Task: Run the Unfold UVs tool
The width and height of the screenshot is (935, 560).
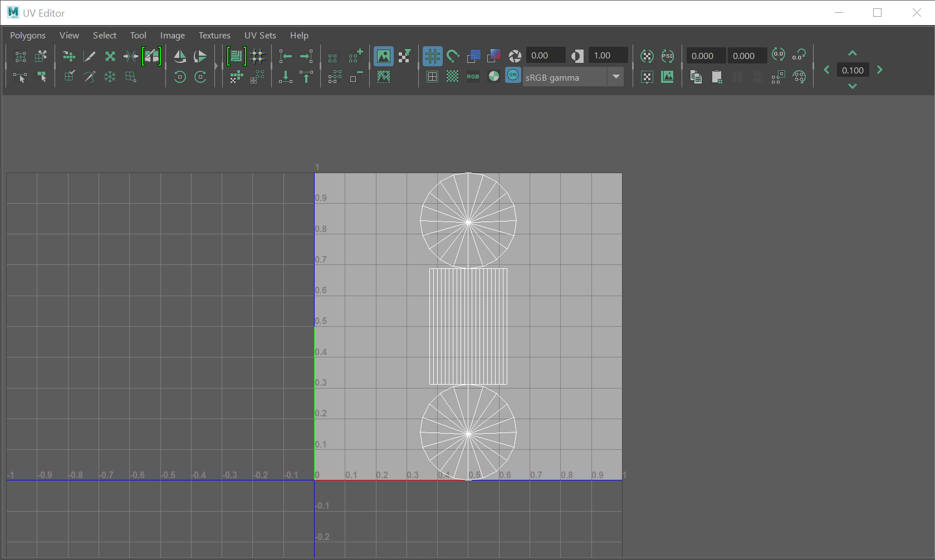Action: coord(110,56)
